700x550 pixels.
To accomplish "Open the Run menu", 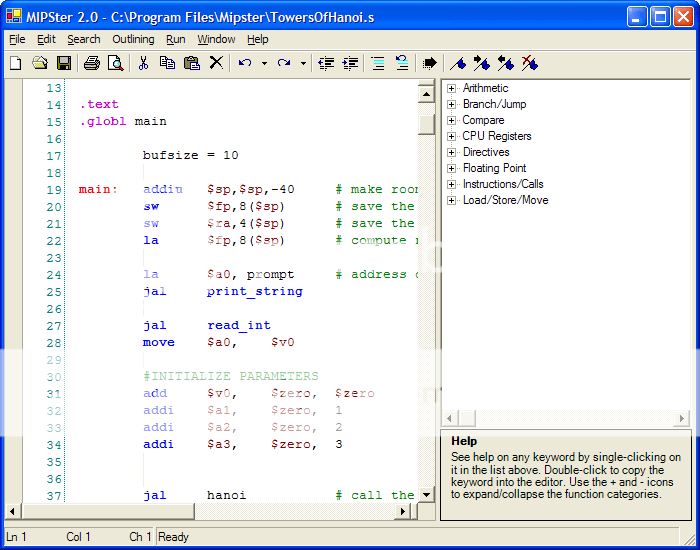I will (176, 39).
